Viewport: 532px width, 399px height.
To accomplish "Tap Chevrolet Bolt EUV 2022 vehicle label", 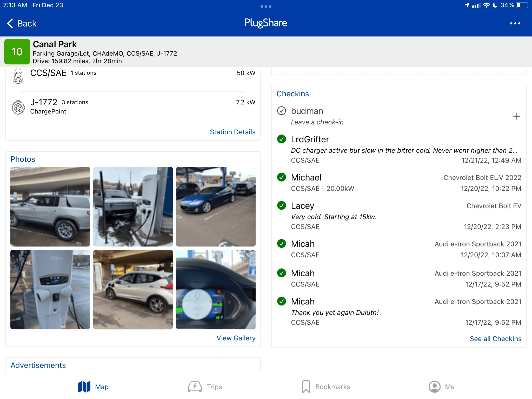I will coord(482,178).
